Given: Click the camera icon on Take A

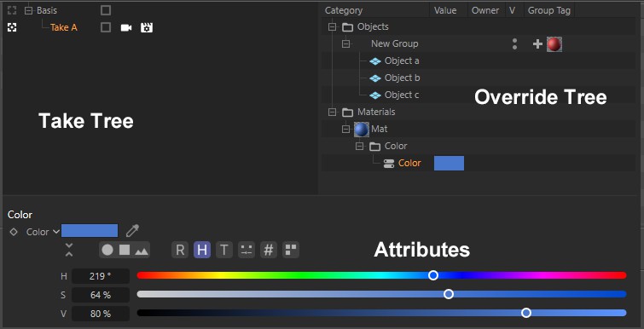Looking at the screenshot, I should coord(126,27).
